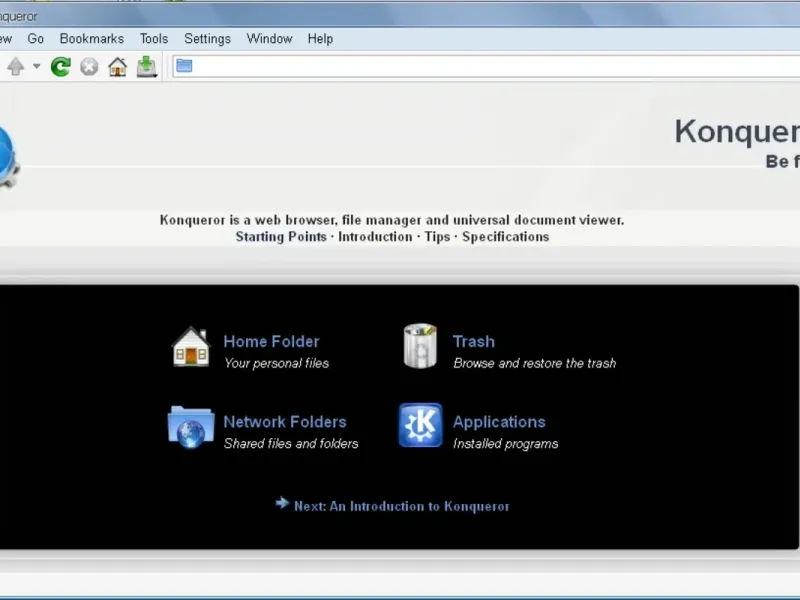Click the arrow icon before the Next link
800x600 pixels.
(282, 504)
